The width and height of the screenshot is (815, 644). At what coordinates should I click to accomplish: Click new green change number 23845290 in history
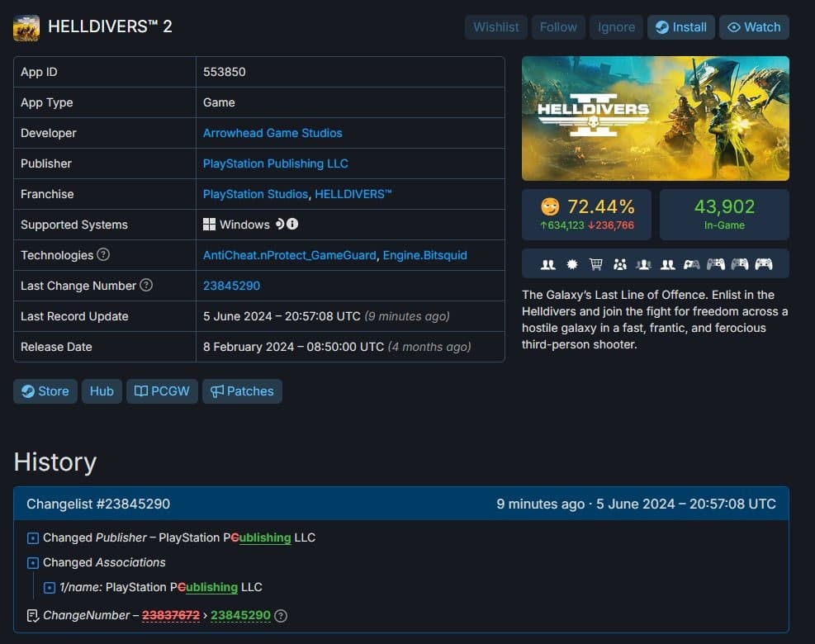point(240,615)
